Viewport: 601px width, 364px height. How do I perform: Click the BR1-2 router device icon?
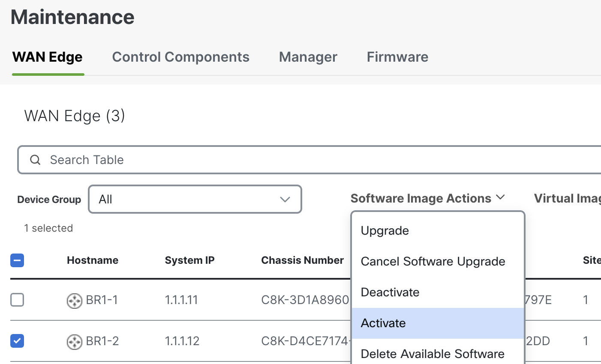[x=74, y=342]
